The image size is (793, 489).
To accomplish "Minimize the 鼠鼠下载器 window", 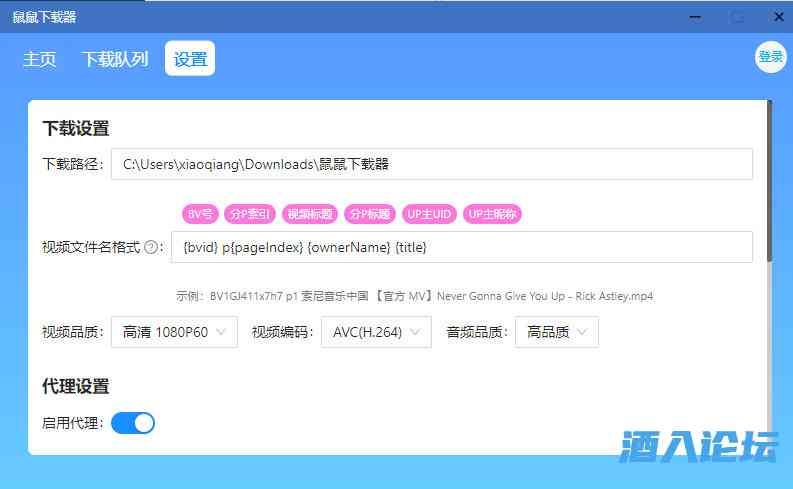I will 697,17.
